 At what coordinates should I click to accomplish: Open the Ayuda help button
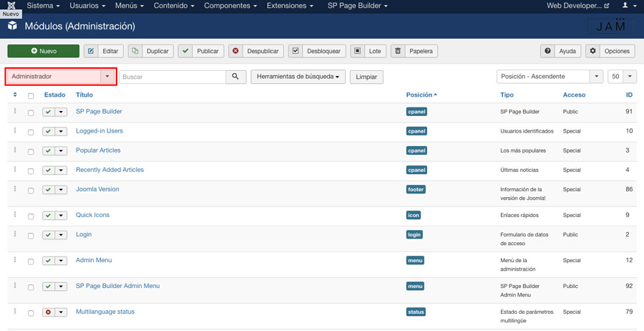click(x=560, y=52)
